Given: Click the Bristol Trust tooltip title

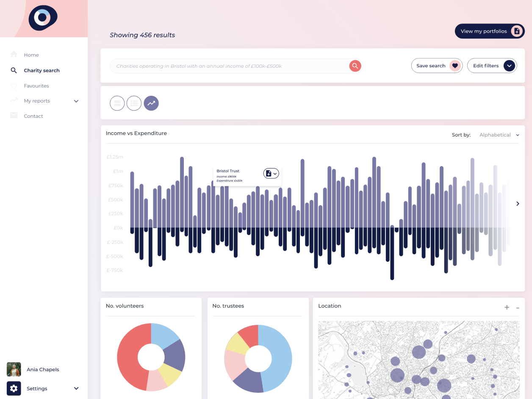Looking at the screenshot, I should coord(228,171).
